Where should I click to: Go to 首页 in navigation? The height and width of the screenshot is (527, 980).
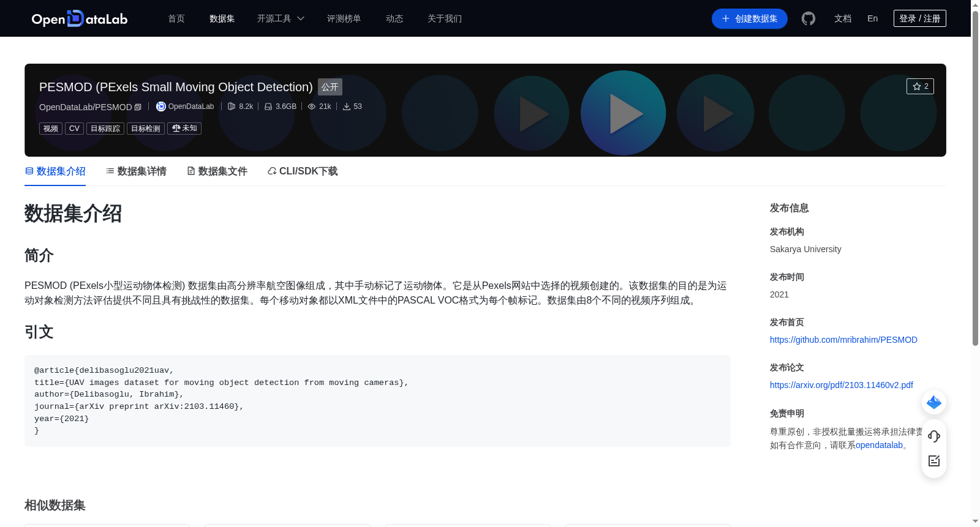pos(176,19)
